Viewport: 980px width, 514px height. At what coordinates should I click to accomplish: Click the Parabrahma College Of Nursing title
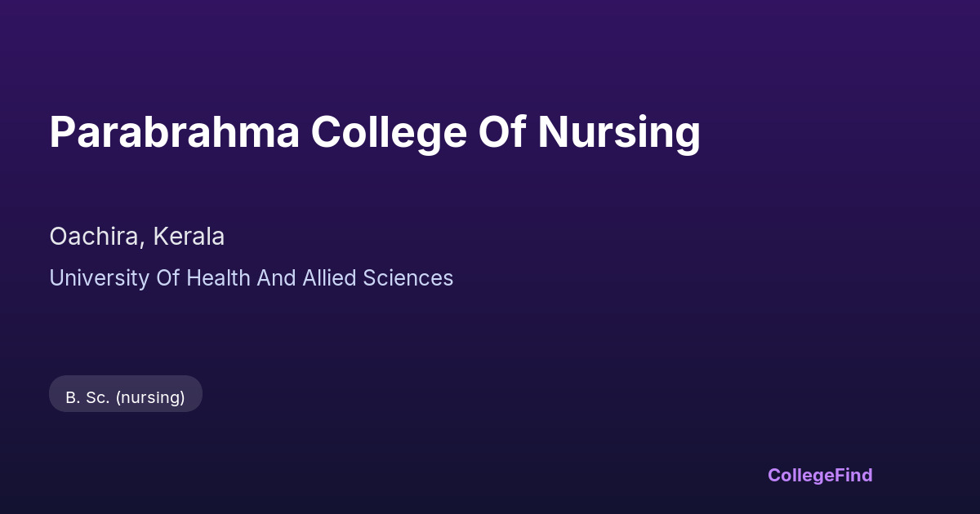tap(375, 132)
